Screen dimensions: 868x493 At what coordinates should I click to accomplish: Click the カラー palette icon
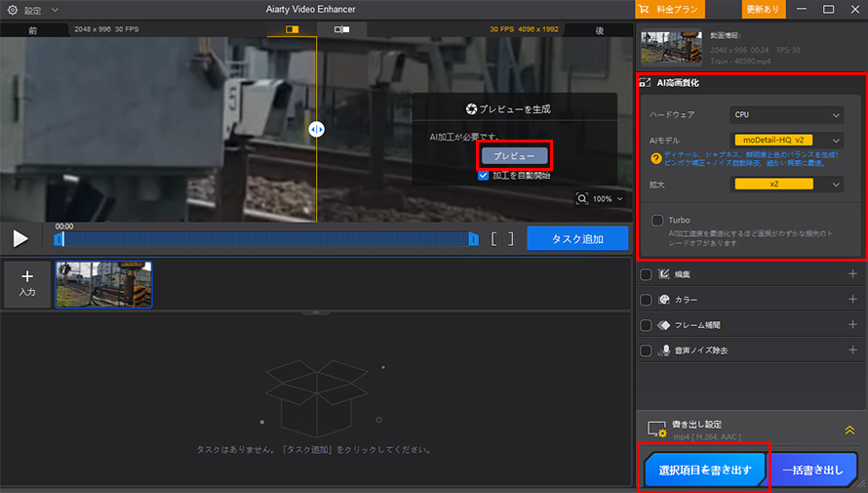pyautogui.click(x=664, y=300)
